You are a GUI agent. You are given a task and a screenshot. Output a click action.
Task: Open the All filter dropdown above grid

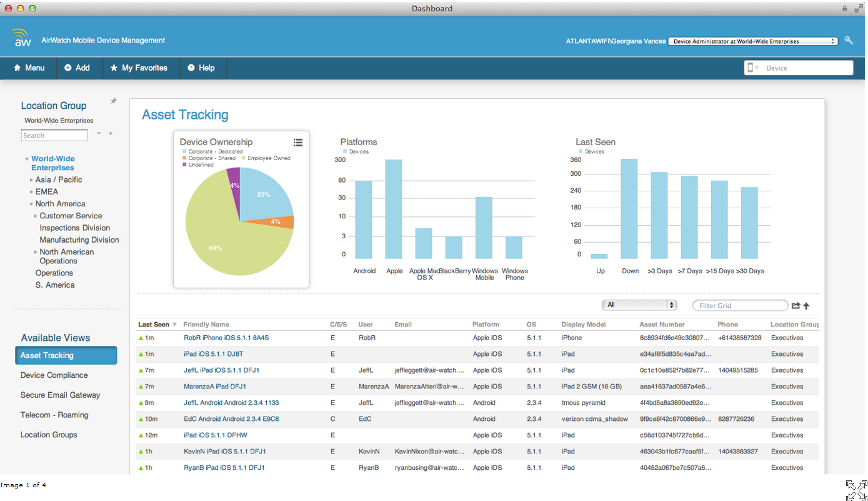point(639,305)
